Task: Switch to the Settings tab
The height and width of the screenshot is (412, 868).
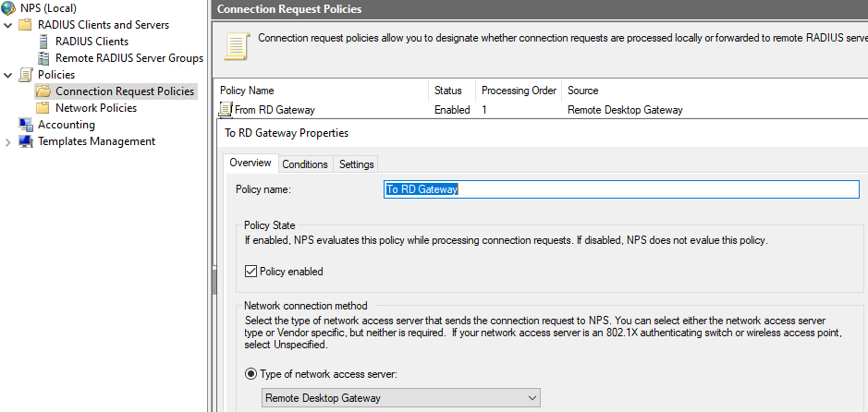Action: click(x=356, y=164)
